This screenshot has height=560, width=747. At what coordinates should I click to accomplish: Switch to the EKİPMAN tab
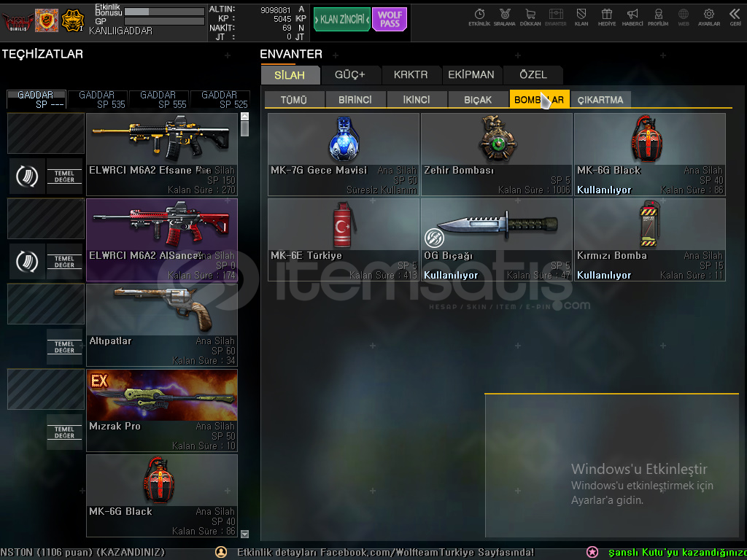(471, 75)
